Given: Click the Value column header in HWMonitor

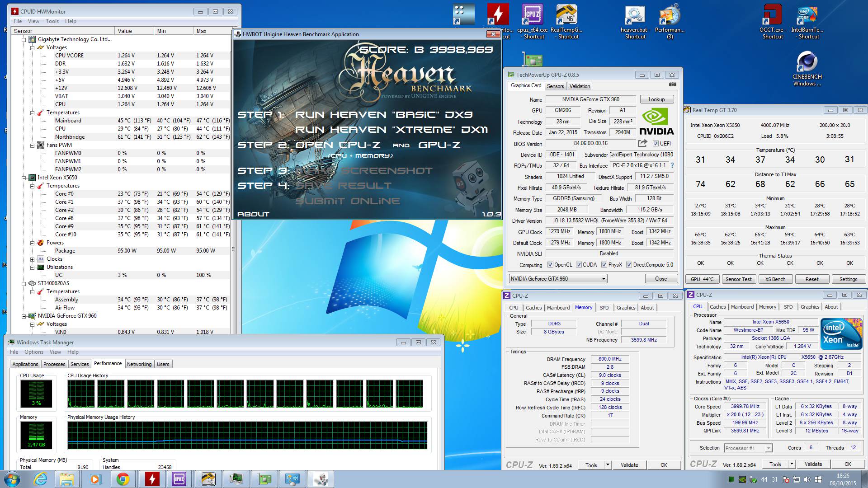Looking at the screenshot, I should pos(134,31).
